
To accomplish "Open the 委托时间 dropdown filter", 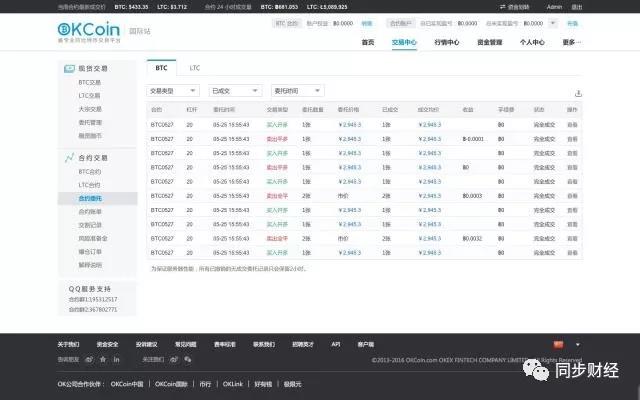I will (298, 91).
